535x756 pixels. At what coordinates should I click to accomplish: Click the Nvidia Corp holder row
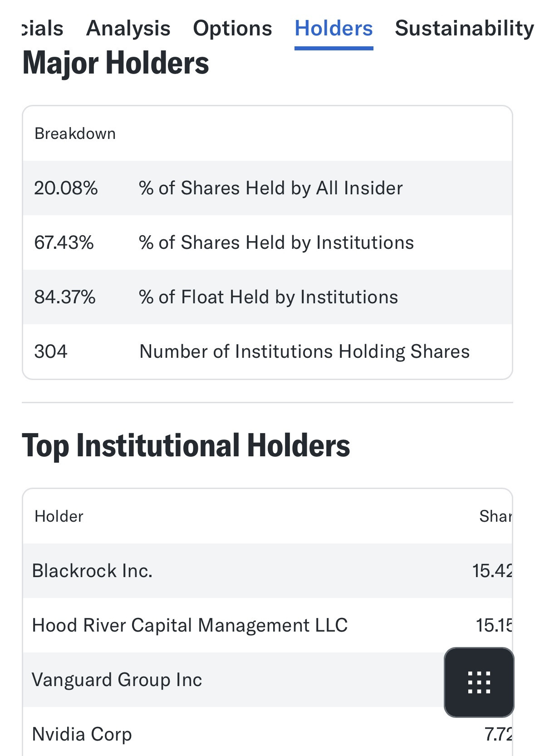pyautogui.click(x=82, y=734)
